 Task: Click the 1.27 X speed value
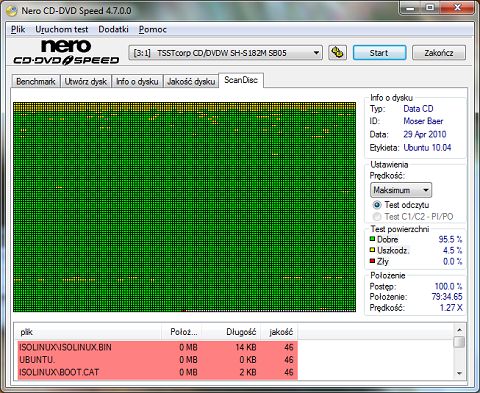coord(451,308)
